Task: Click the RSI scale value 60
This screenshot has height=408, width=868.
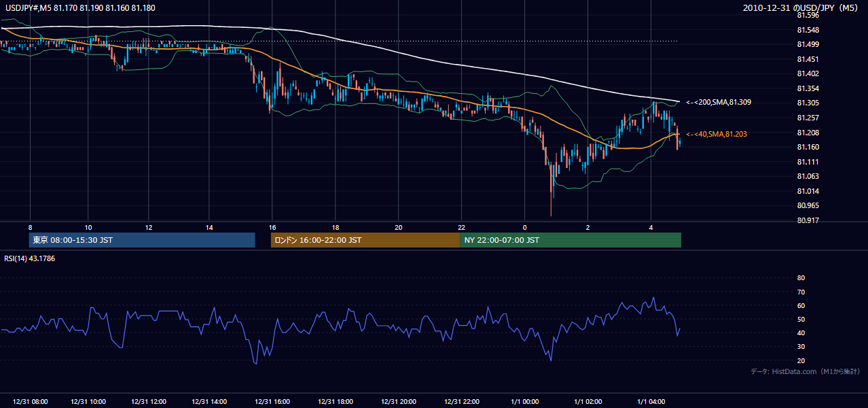Action: coord(801,305)
